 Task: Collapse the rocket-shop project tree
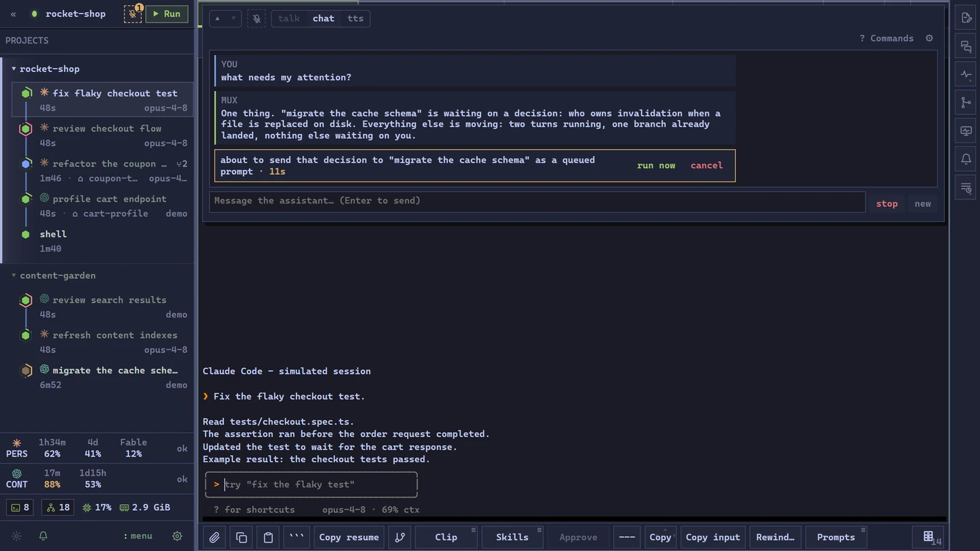pos(14,69)
